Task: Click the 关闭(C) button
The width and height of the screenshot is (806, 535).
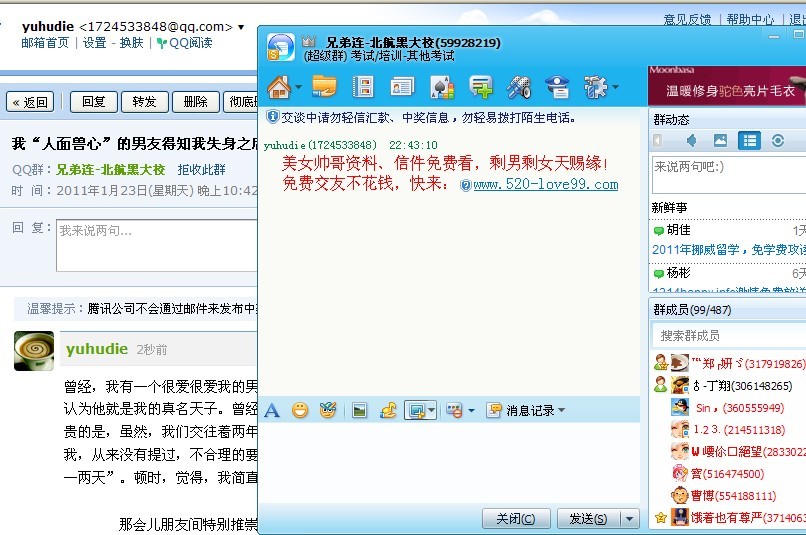Action: point(516,519)
